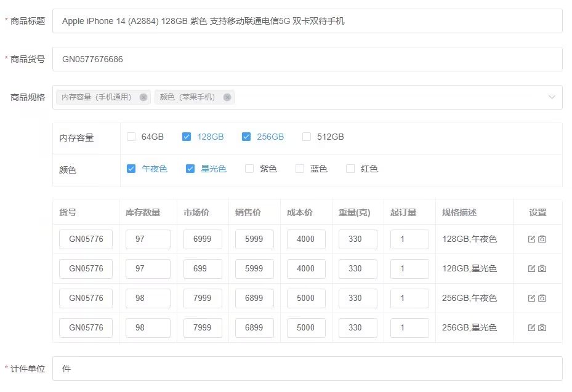This screenshot has height=392, width=572.
Task: Enable the 64GB memory checkbox
Action: [131, 137]
